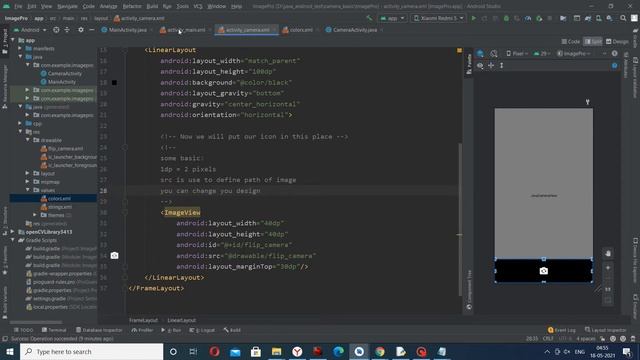Collapse the Gradle Scripts node
The image size is (640, 360).
point(13,240)
